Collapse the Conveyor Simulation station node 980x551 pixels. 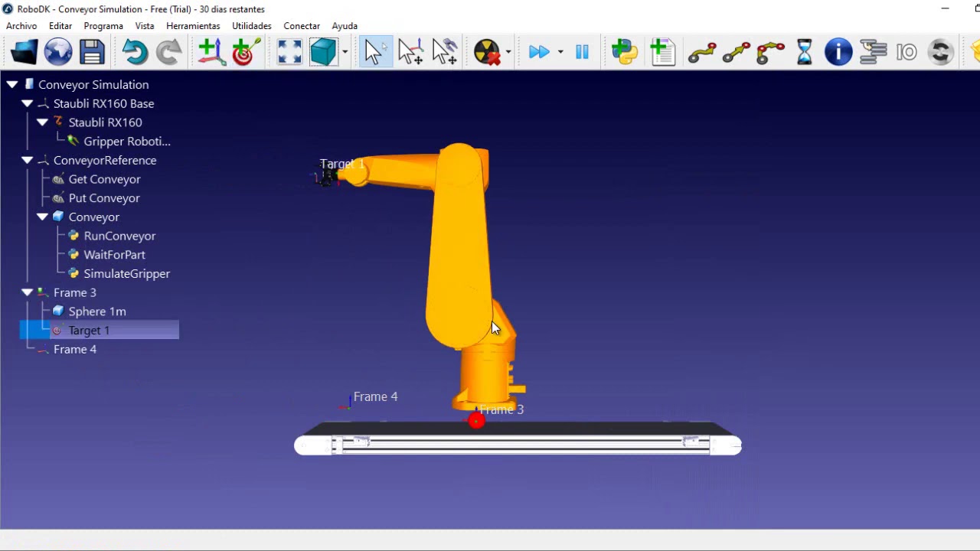12,84
